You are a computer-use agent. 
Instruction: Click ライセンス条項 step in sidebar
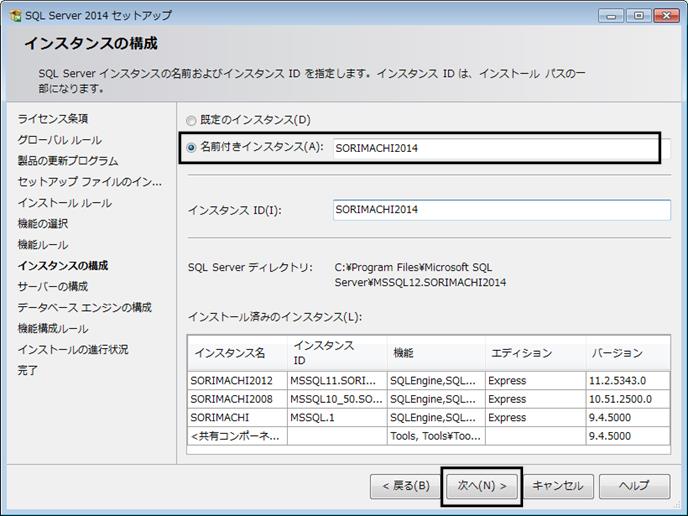53,119
